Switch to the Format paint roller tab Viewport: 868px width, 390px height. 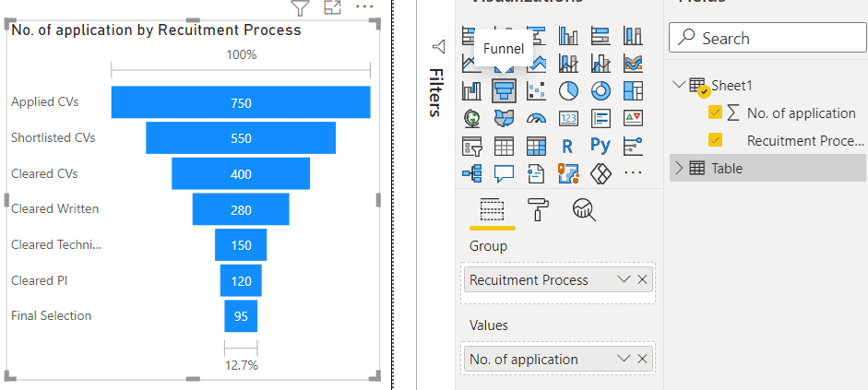click(x=538, y=209)
